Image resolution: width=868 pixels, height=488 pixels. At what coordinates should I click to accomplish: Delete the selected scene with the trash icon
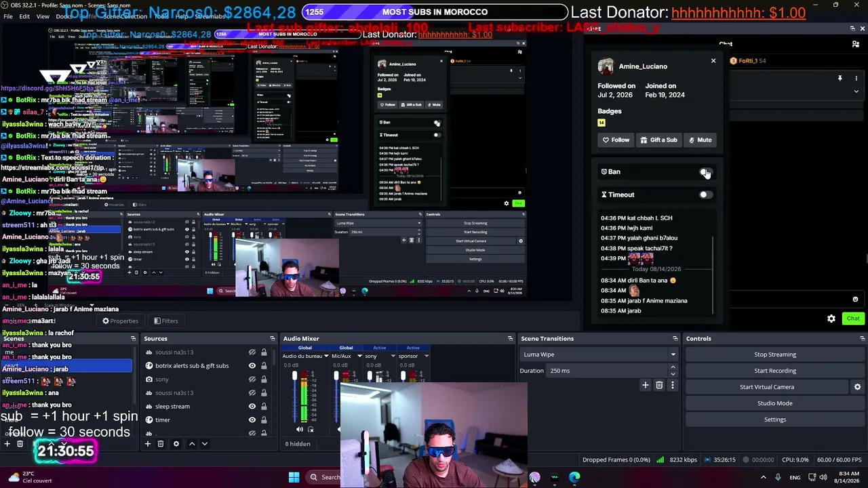(20, 444)
